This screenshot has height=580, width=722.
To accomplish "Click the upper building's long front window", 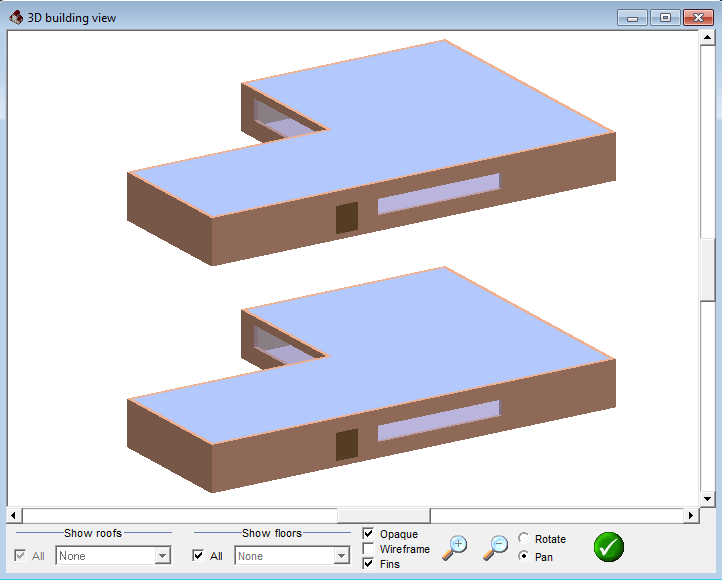I will (439, 194).
